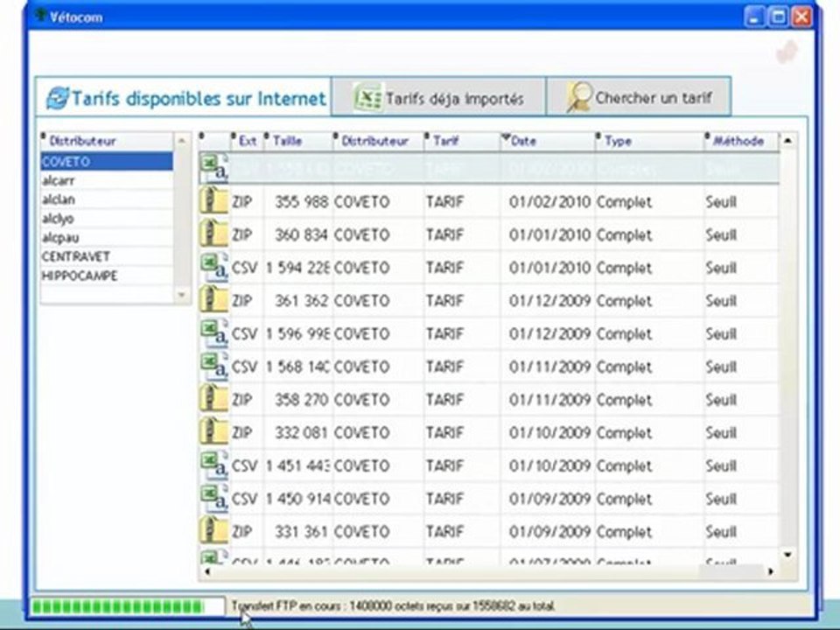The width and height of the screenshot is (840, 630).
Task: Click the Excel icon on the Tarifs déjà importés tab
Action: tap(368, 97)
